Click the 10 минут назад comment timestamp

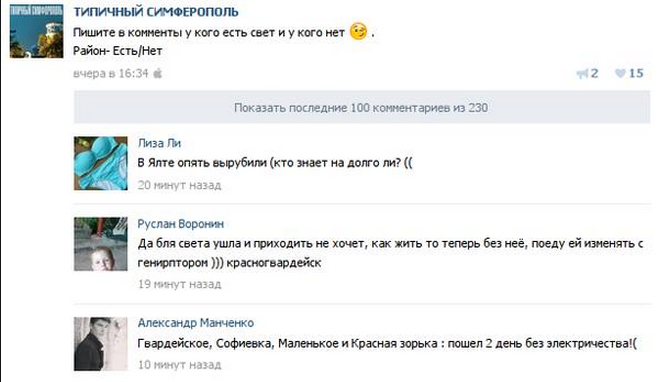[x=179, y=365]
